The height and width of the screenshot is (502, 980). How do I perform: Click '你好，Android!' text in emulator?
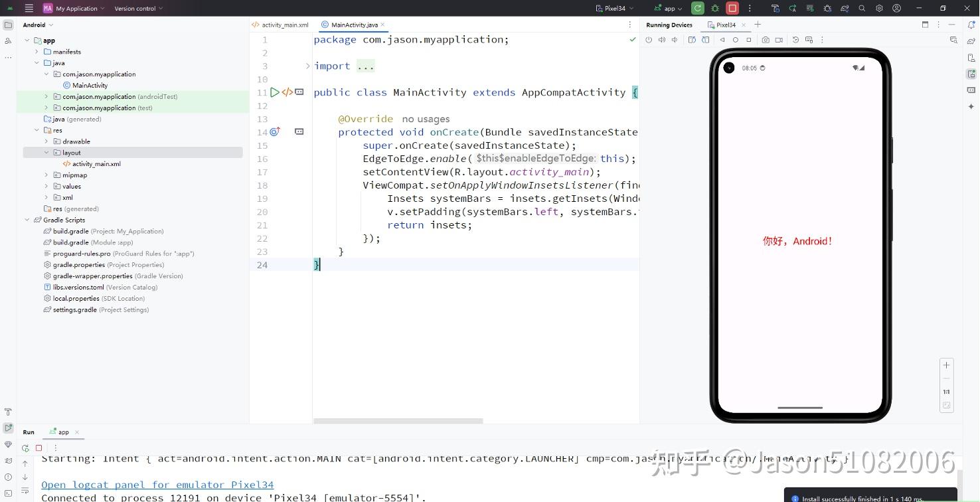pos(797,241)
